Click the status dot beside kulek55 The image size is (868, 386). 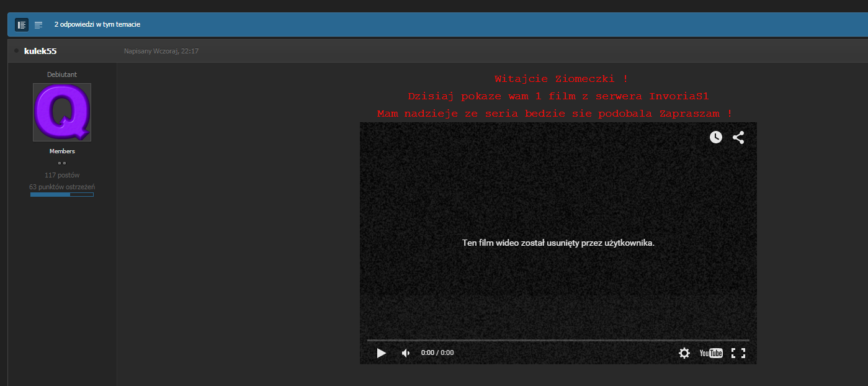click(x=16, y=51)
